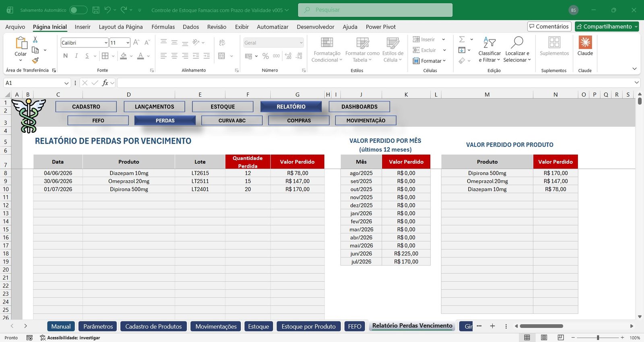Click the Paste (Colar) clipboard icon
Screen dimensions: 644x342
coord(21,43)
